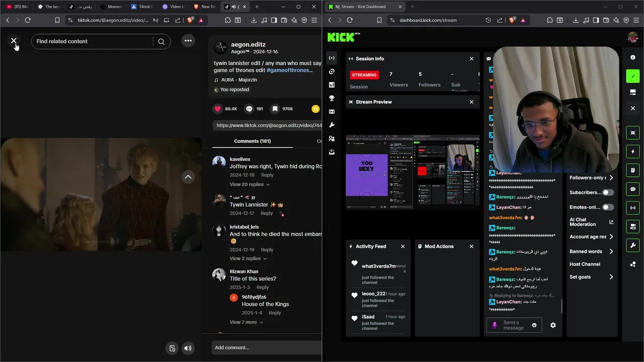This screenshot has width=644, height=362.
Task: Click the Stream Preview thumbnail
Action: [x=412, y=171]
